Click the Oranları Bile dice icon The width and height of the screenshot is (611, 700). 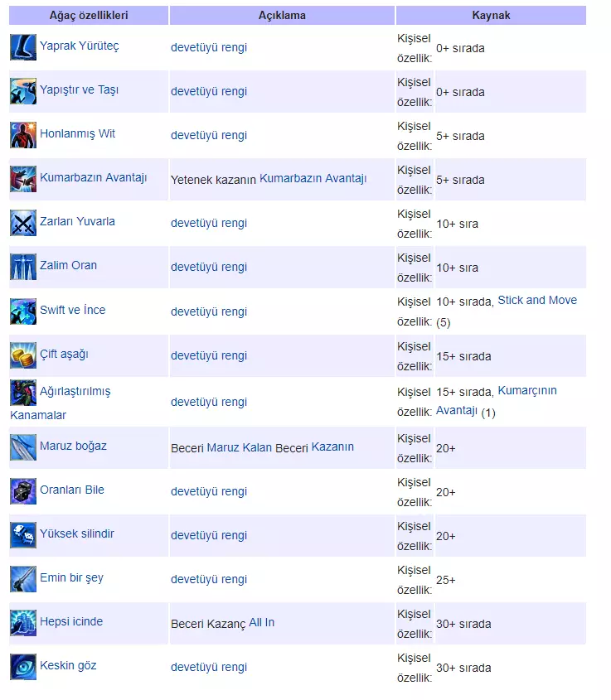click(x=23, y=491)
